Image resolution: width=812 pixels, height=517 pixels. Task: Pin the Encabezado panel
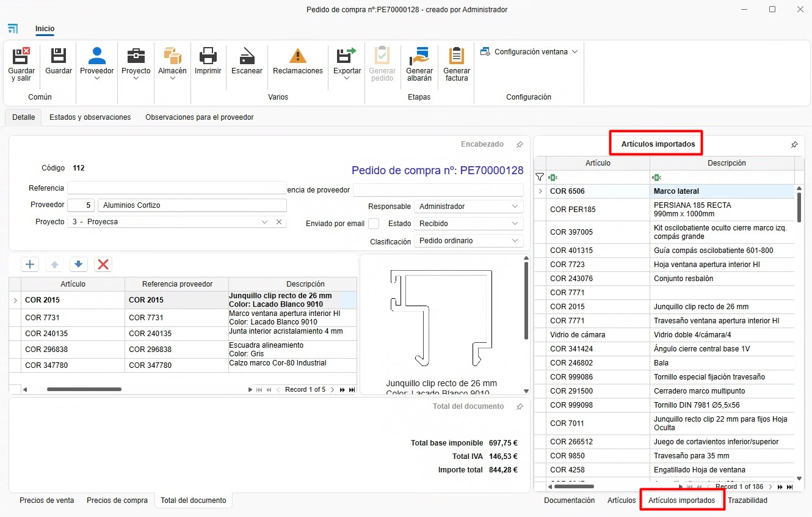coord(520,145)
